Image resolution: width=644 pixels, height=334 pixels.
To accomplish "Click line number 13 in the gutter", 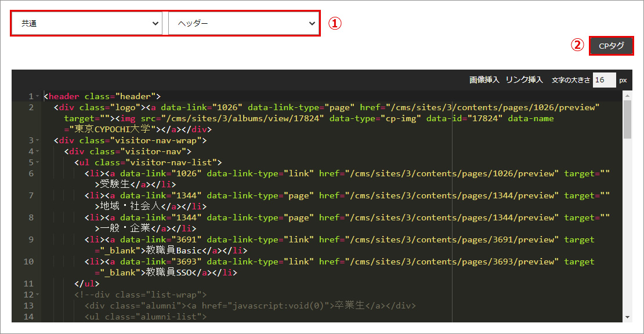I will (x=29, y=306).
